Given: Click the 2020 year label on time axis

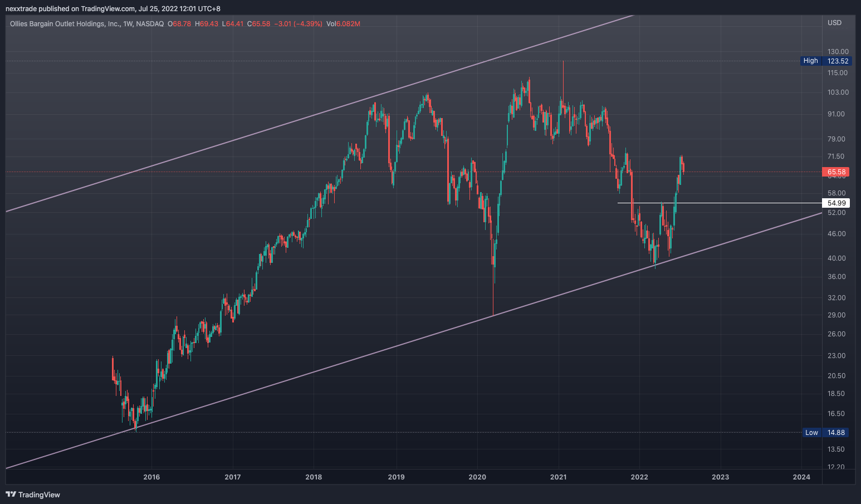Looking at the screenshot, I should 477,477.
